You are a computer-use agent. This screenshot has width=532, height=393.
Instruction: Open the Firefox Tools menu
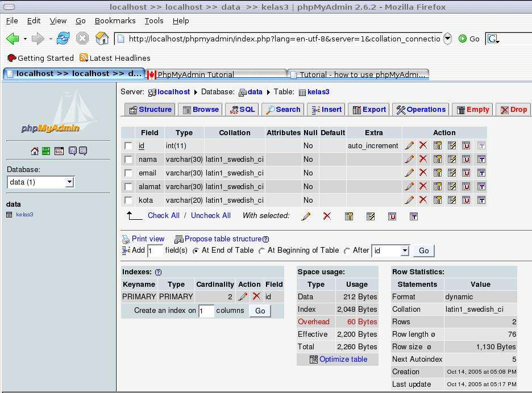[x=154, y=20]
